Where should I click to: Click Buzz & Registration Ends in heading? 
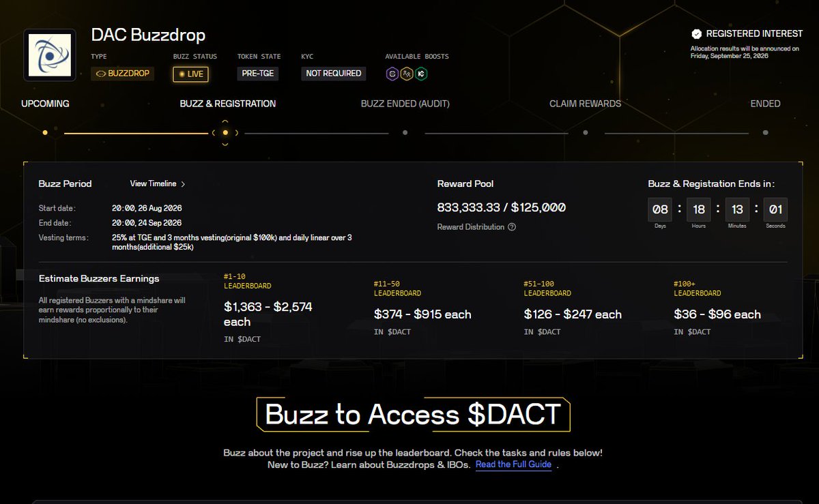click(712, 183)
